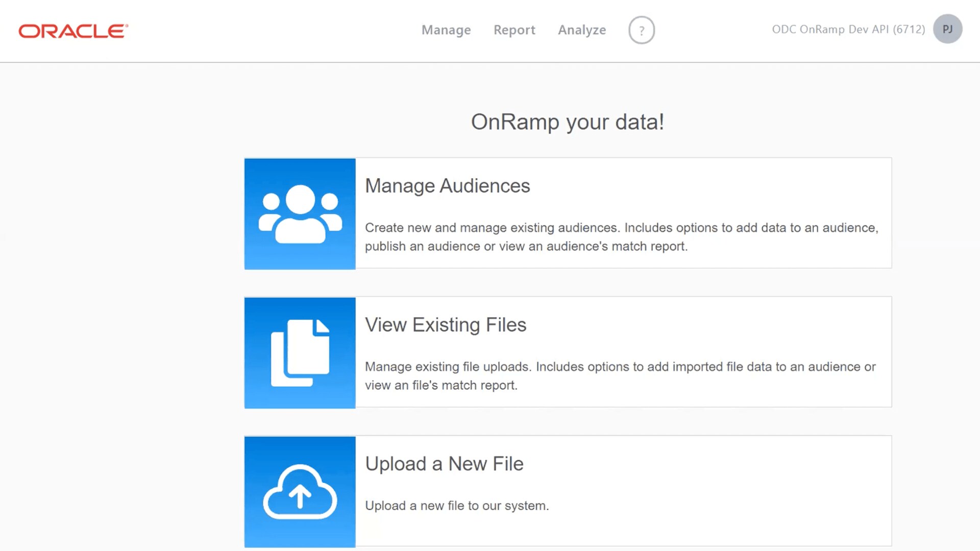Select the View Existing Files title link
Screen dimensions: 980x551
coord(445,325)
